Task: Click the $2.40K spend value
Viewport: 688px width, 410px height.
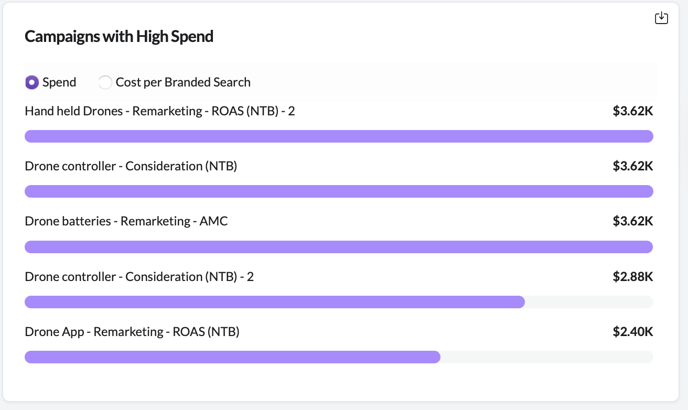Action: coord(632,331)
